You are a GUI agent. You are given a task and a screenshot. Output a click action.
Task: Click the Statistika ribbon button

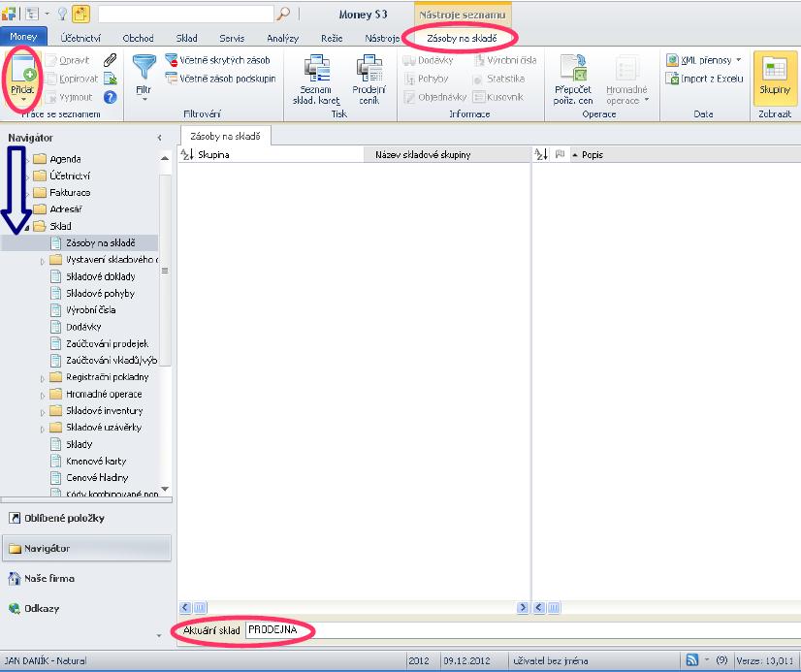498,79
